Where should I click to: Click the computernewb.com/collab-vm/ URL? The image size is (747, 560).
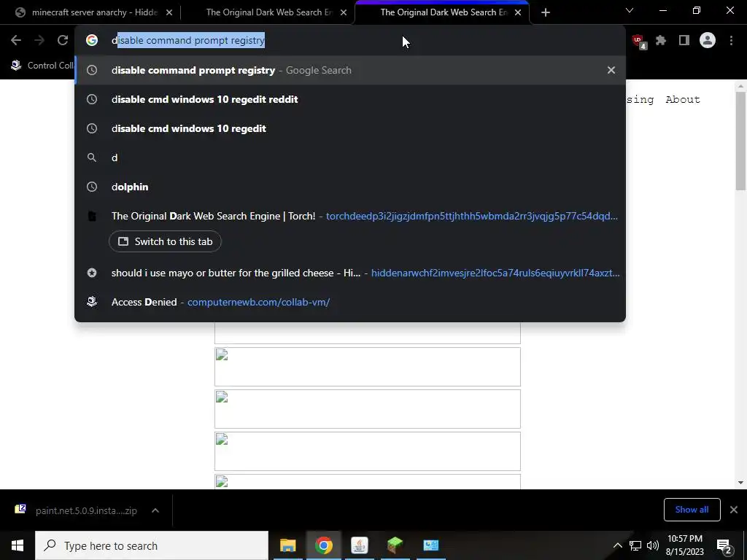tap(259, 302)
